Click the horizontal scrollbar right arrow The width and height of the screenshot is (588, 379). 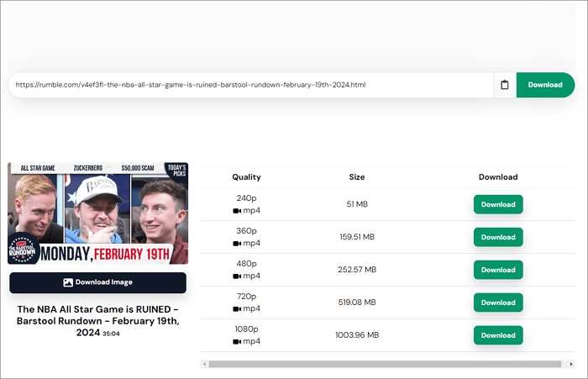click(x=571, y=364)
